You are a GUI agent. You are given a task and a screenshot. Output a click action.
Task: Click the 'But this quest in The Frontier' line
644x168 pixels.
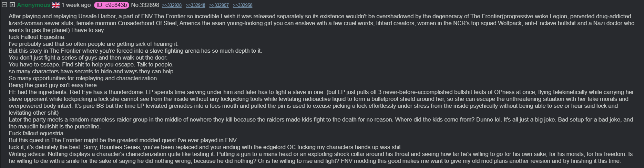click(123, 140)
